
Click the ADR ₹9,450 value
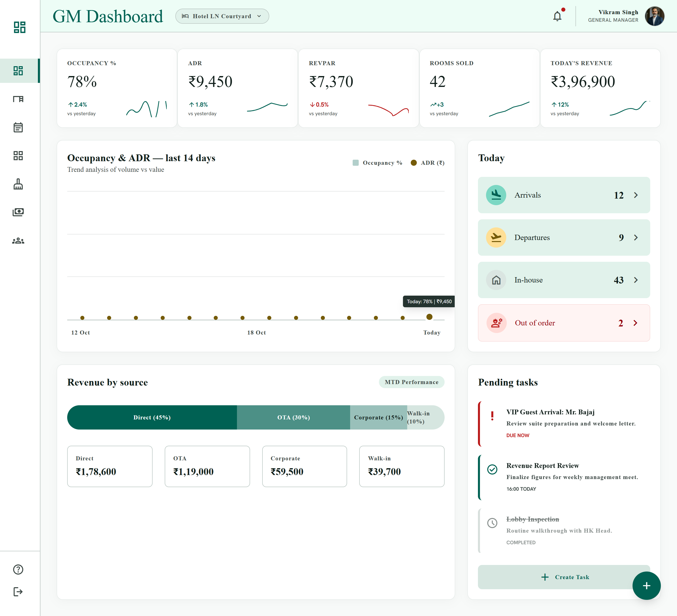(x=210, y=82)
